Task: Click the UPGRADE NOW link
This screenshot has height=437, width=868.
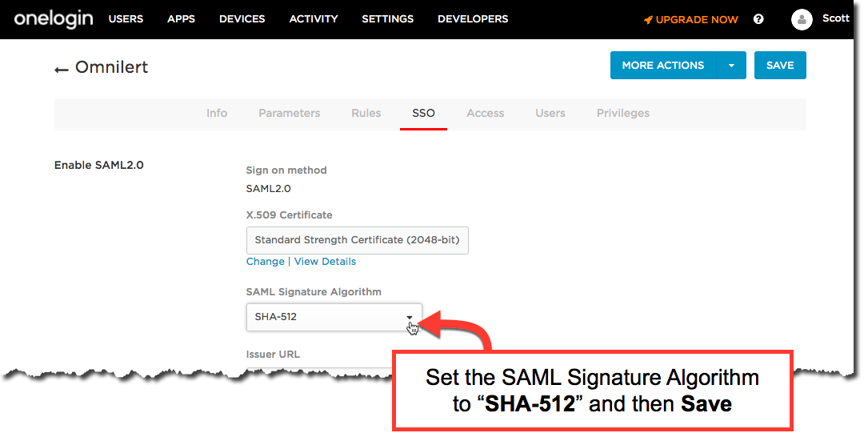Action: coord(691,20)
